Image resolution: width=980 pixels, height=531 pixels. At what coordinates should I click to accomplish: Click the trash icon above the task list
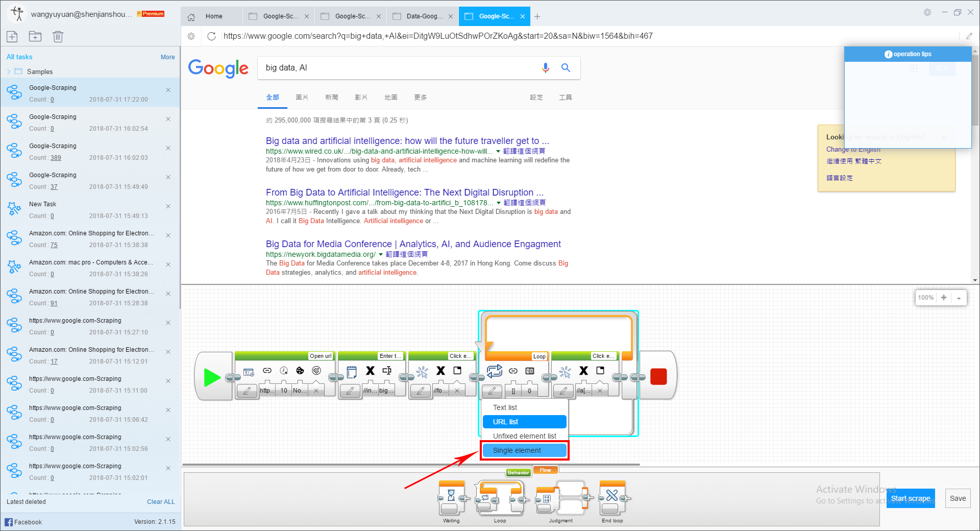click(58, 37)
